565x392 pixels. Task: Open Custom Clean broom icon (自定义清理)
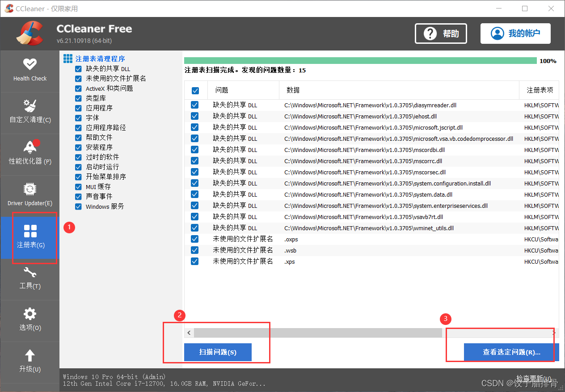click(x=30, y=106)
